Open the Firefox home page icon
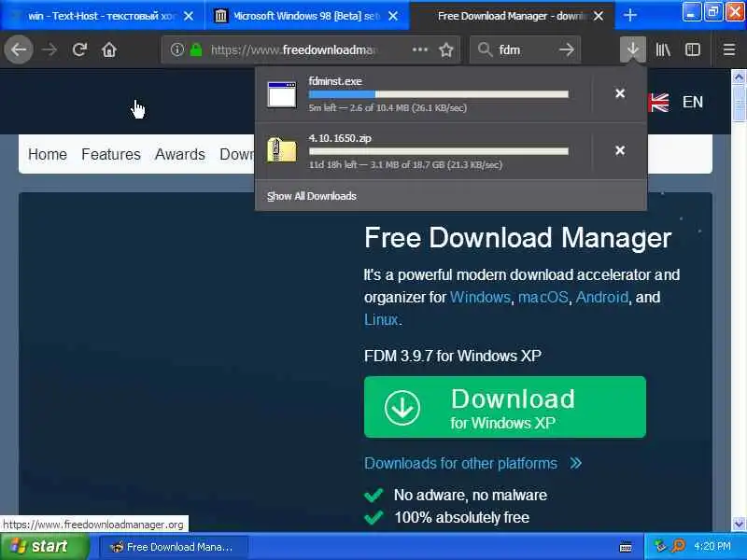Image resolution: width=747 pixels, height=560 pixels. 109,49
